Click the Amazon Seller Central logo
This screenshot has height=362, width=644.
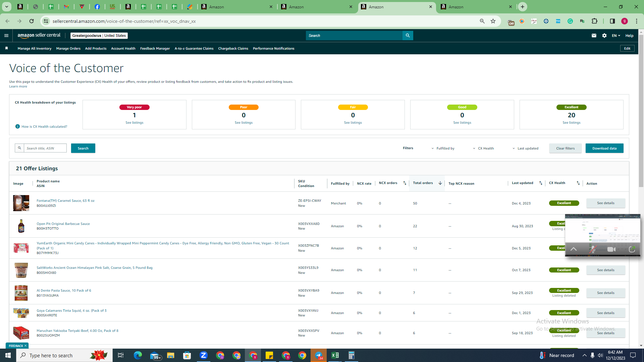coord(39,36)
